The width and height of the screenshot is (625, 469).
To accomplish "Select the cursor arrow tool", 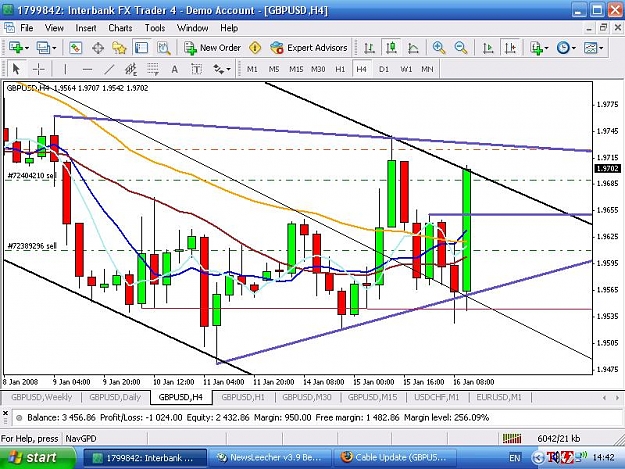I will click(16, 69).
